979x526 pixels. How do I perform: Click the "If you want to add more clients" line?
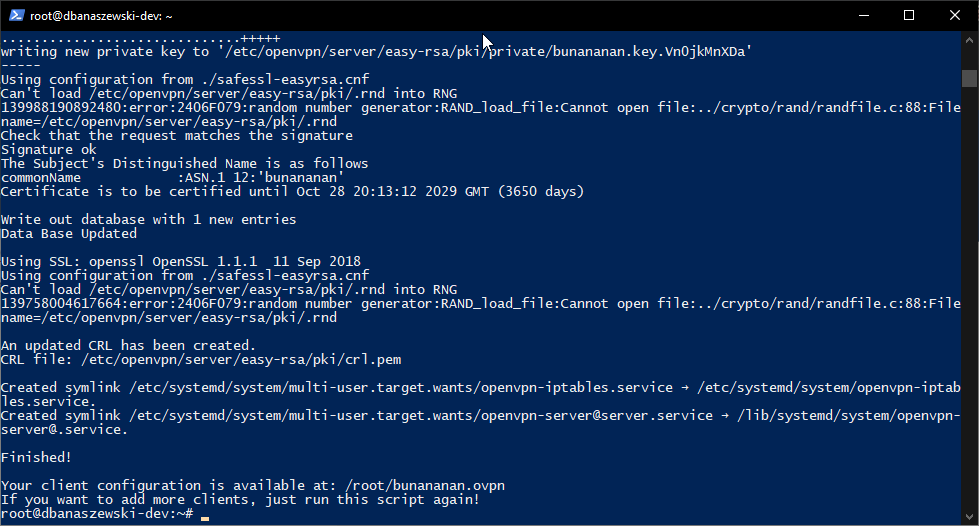click(240, 499)
